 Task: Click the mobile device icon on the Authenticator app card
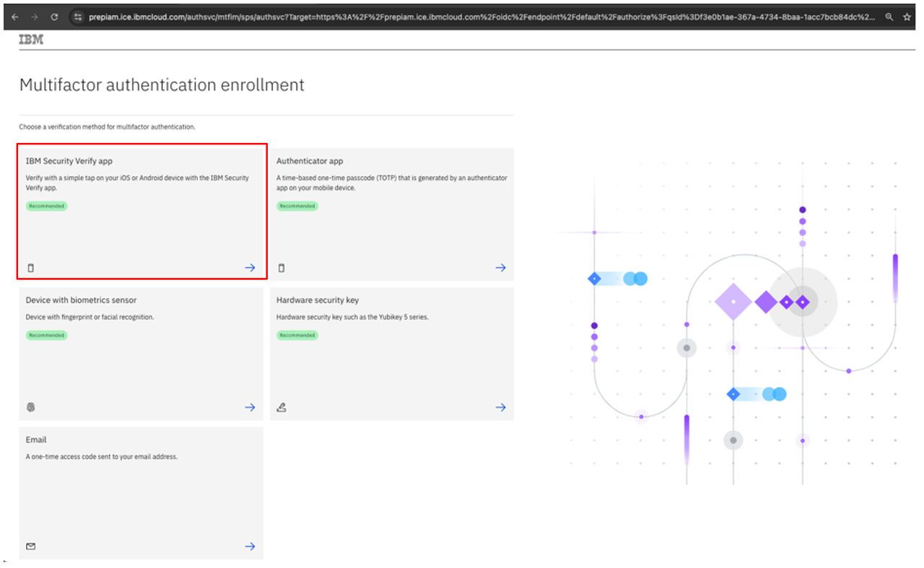coord(282,268)
